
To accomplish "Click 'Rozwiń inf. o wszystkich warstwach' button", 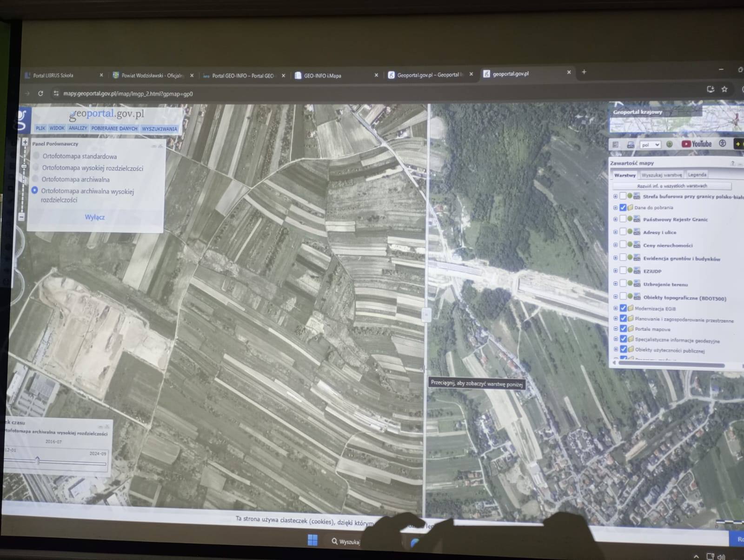I will 672,186.
